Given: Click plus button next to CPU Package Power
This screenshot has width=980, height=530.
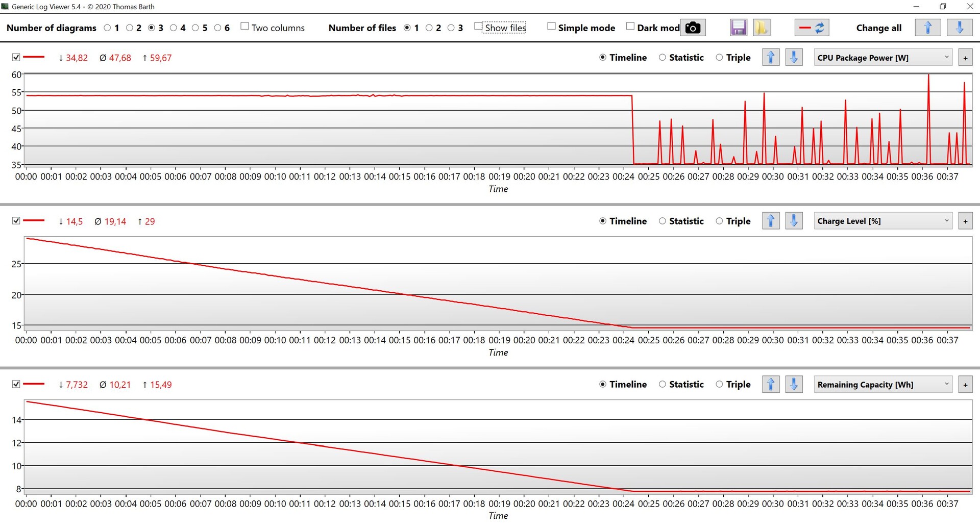Looking at the screenshot, I should (965, 58).
